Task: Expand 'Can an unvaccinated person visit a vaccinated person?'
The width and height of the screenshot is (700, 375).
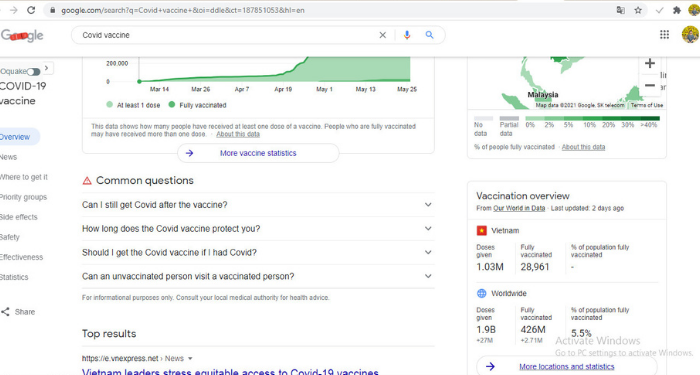Action: [258, 276]
